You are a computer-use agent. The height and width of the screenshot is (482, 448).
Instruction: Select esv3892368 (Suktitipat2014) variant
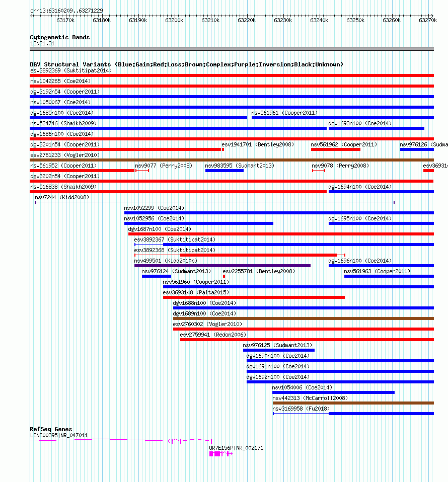pyautogui.click(x=175, y=250)
